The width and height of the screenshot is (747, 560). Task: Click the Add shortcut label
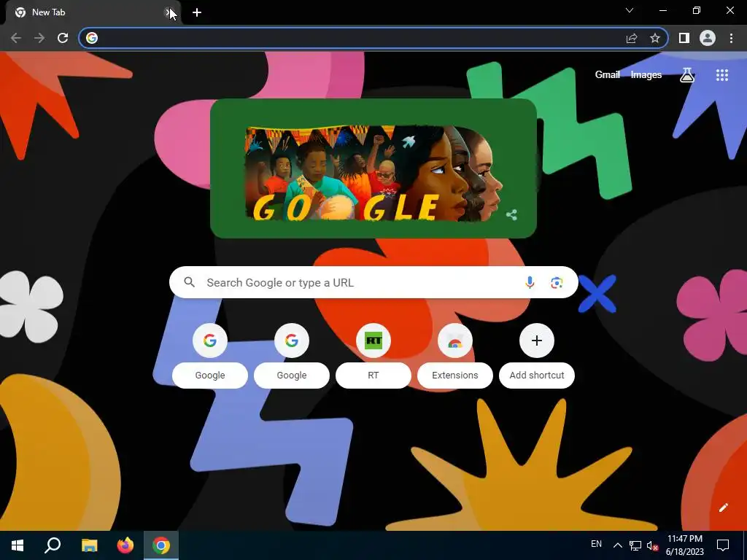pos(537,376)
